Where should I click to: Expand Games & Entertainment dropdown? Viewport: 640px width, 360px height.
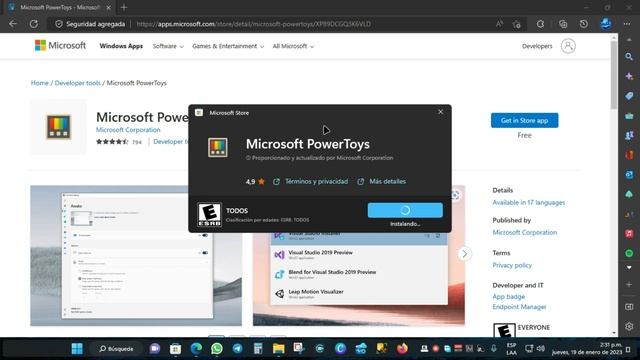tap(228, 46)
